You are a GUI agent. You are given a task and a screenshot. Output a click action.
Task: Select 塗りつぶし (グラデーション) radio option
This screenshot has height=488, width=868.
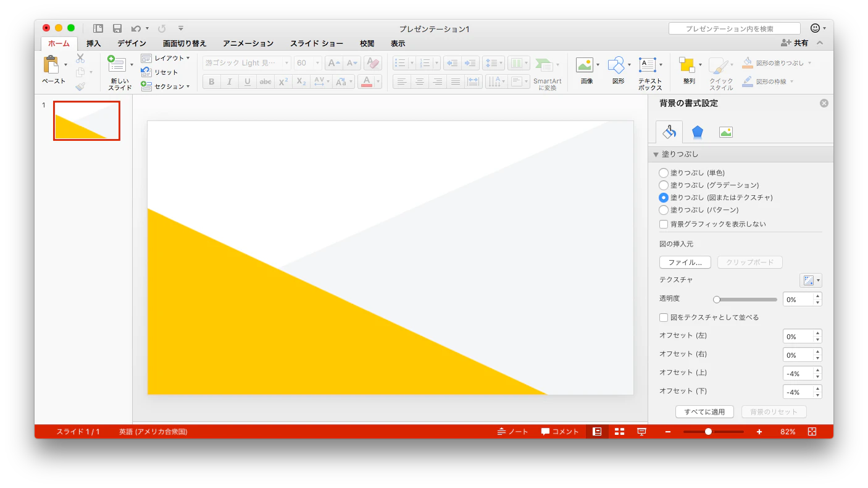tap(664, 185)
